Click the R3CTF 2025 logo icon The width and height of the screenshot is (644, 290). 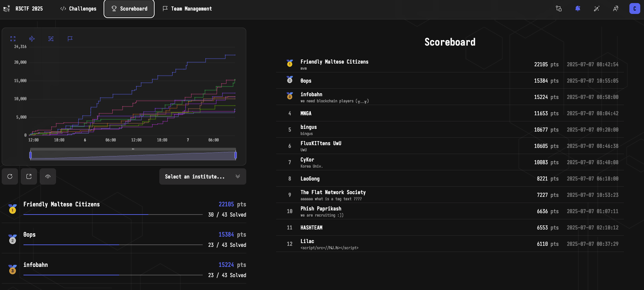pyautogui.click(x=6, y=9)
